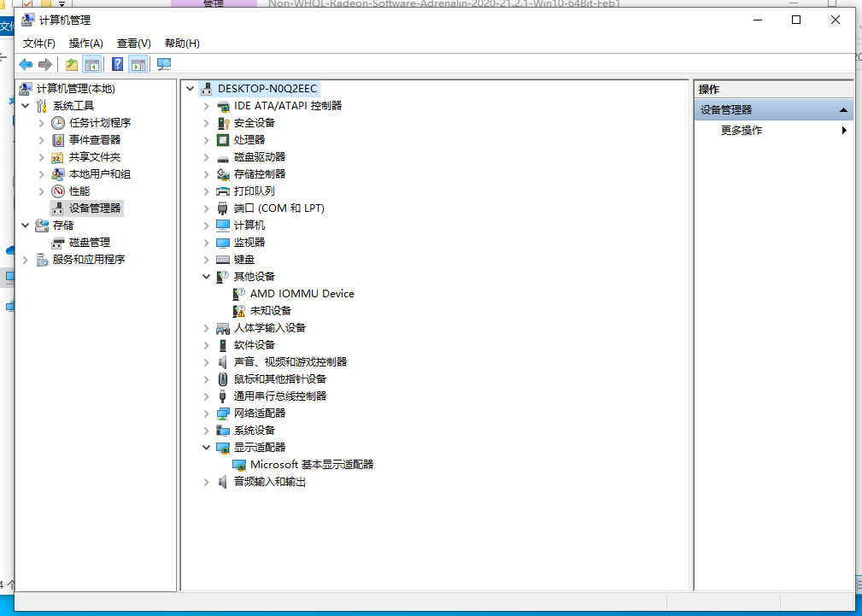
Task: Select the 本地用户和组 icon
Action: [58, 173]
